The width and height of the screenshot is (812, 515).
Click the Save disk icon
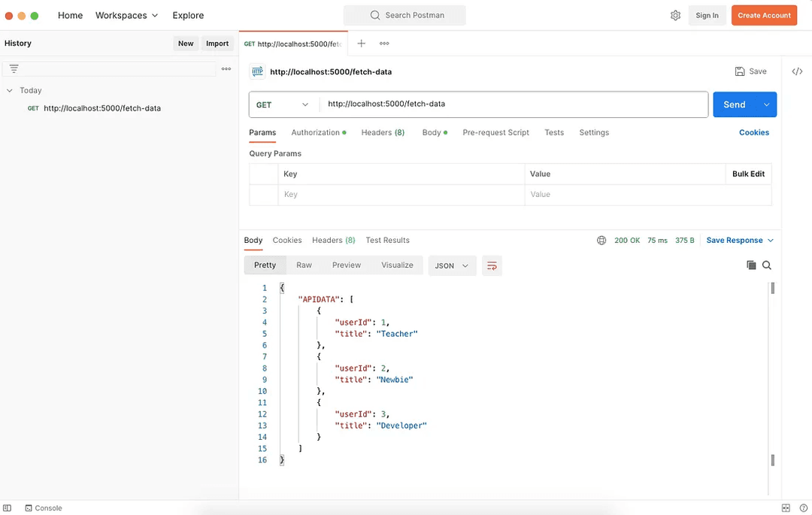(x=740, y=71)
